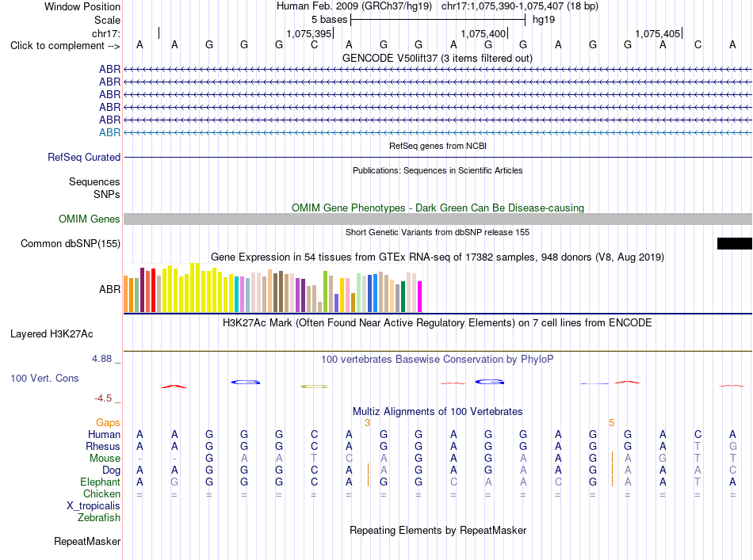Screen dimensions: 753x560
Task: Open the RefSeq Curated track label
Action: [84, 157]
